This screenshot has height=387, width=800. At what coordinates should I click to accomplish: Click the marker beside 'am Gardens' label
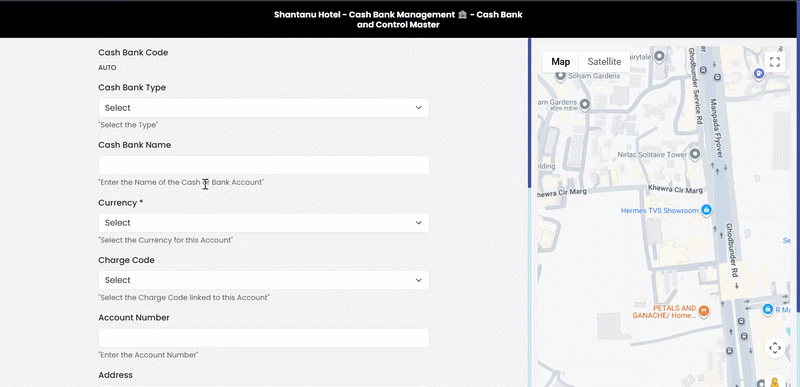pos(585,104)
